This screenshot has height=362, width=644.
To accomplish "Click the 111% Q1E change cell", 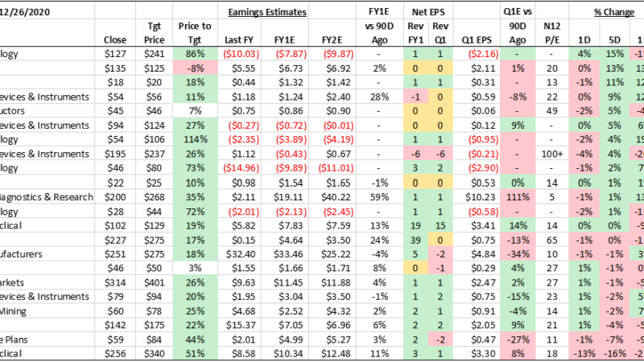I will click(518, 197).
